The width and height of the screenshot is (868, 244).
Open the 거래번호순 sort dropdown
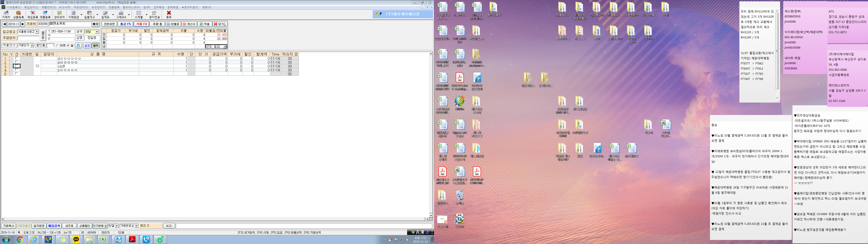(x=137, y=226)
